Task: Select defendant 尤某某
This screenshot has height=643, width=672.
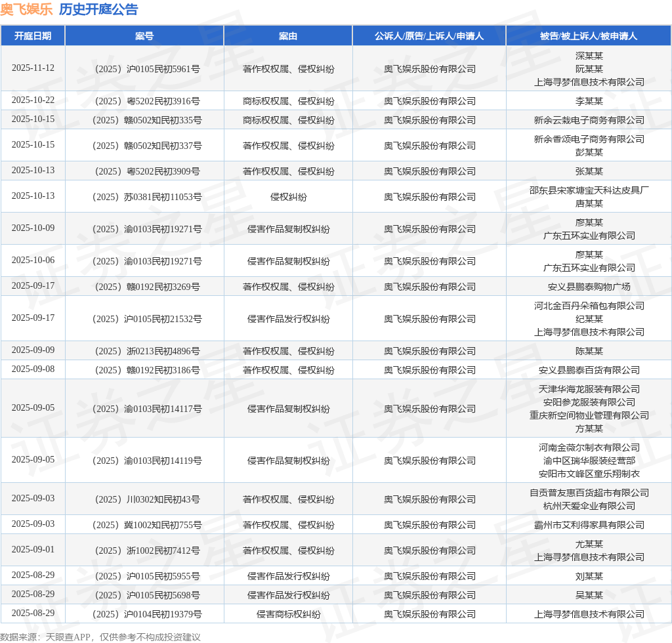Action: click(589, 544)
